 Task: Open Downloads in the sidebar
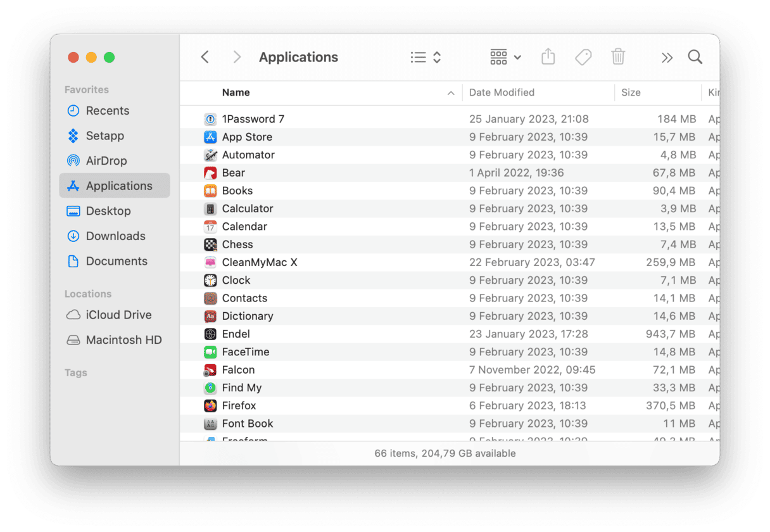[115, 236]
